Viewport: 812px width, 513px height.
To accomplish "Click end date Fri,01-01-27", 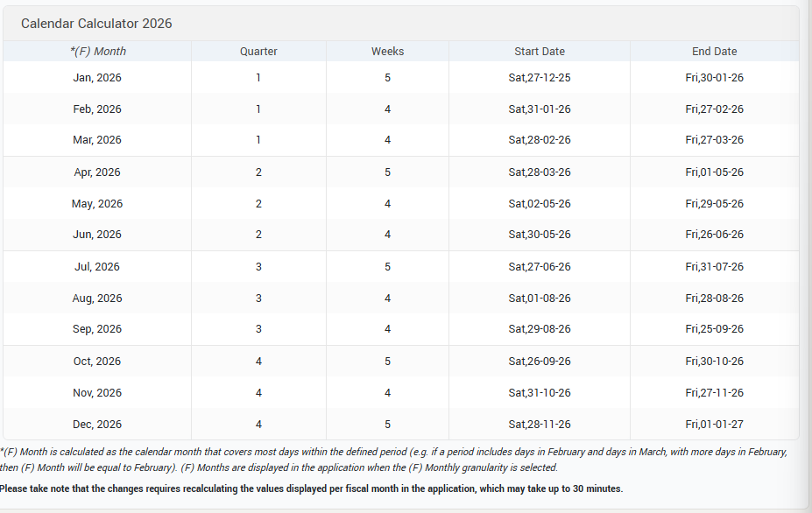I will (714, 425).
